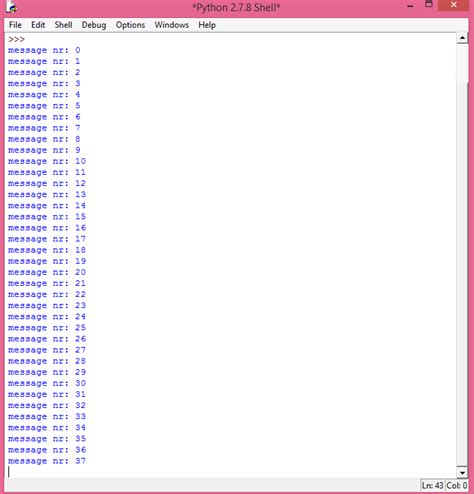Screen dimensions: 474x494
Task: Click the line 'message nr: 11'
Action: (x=47, y=172)
